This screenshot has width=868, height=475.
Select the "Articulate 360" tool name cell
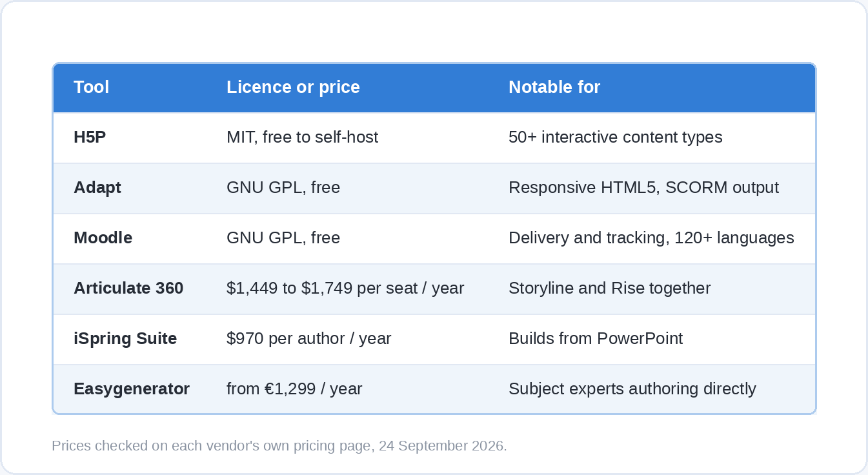[x=130, y=288]
